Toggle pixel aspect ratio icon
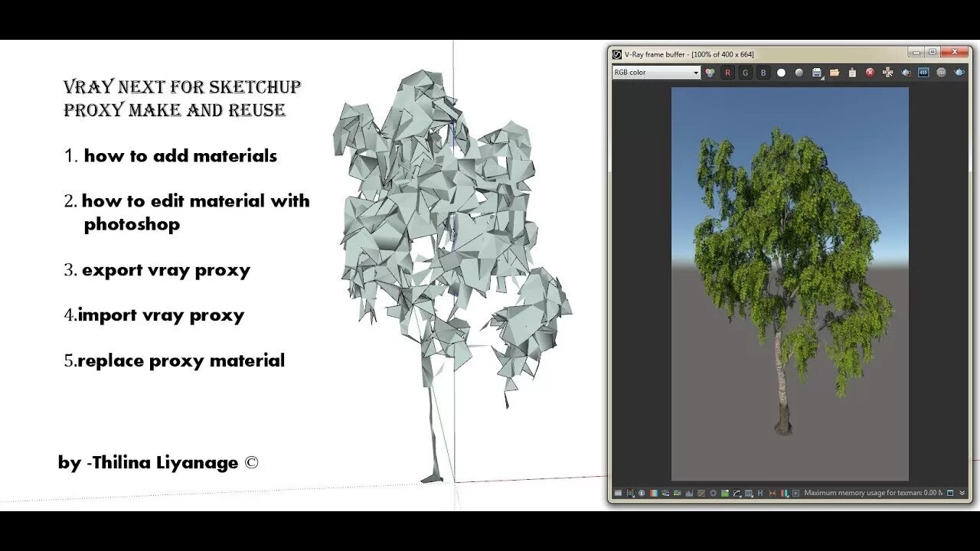The image size is (980, 551). point(772,493)
